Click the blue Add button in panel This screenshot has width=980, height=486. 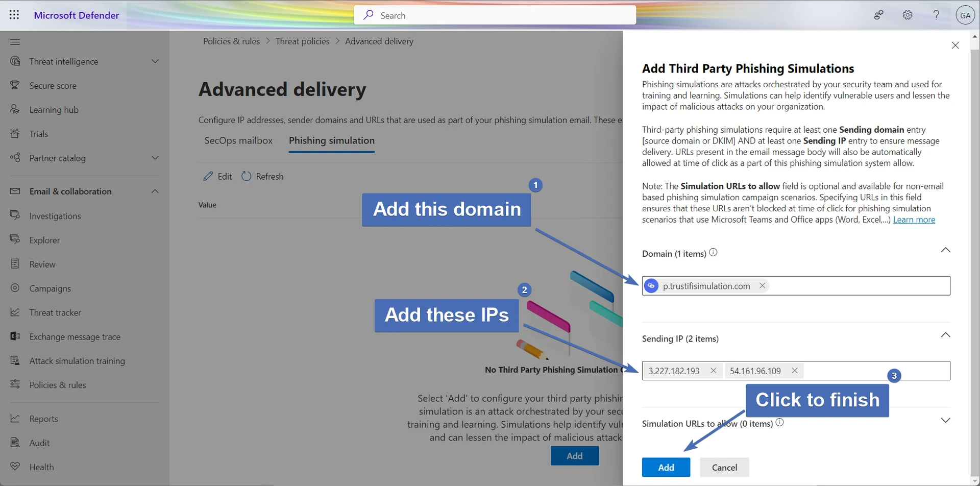[666, 467]
